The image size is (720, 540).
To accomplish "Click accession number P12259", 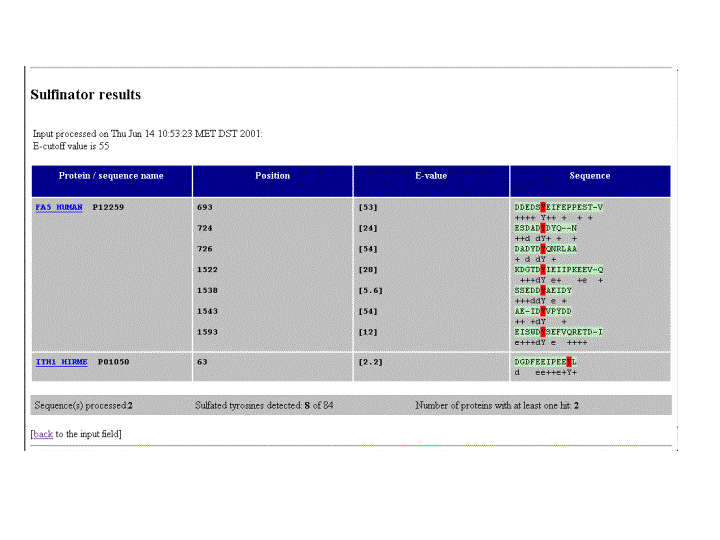I will pos(108,207).
